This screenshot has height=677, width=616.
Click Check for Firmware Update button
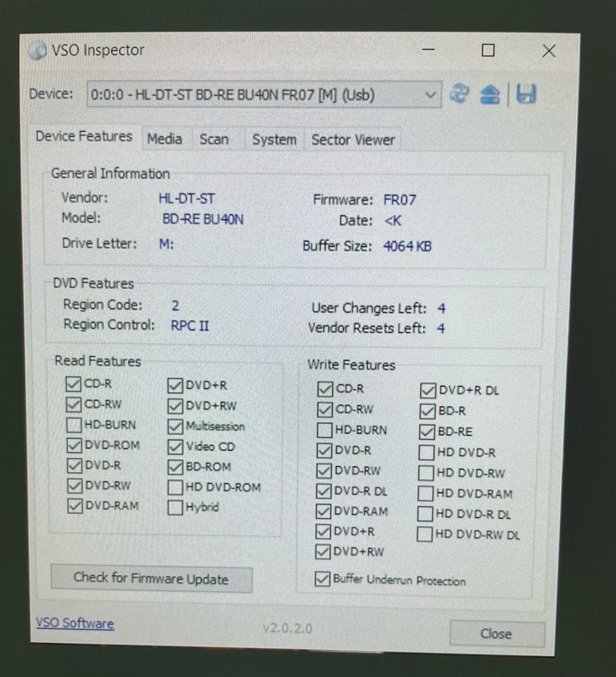click(152, 579)
